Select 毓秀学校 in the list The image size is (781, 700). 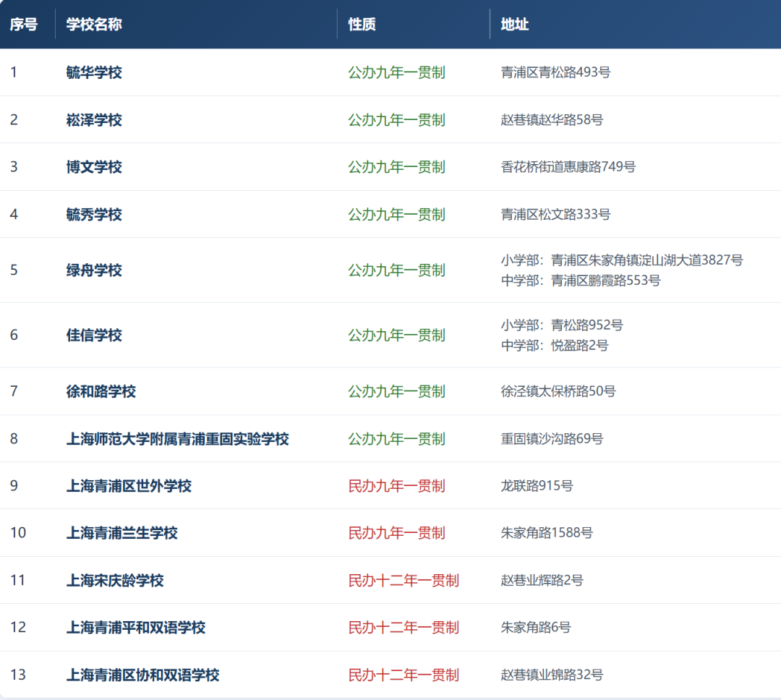pyautogui.click(x=94, y=215)
